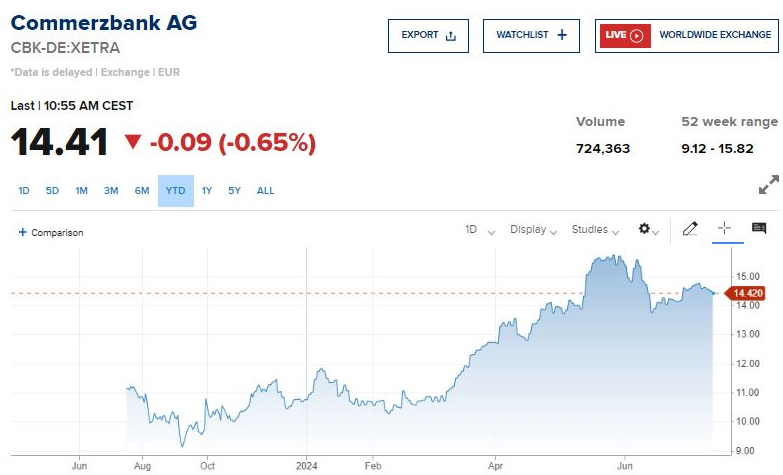This screenshot has width=783, height=475.
Task: Toggle the crosshair cursor tool
Action: point(724,229)
